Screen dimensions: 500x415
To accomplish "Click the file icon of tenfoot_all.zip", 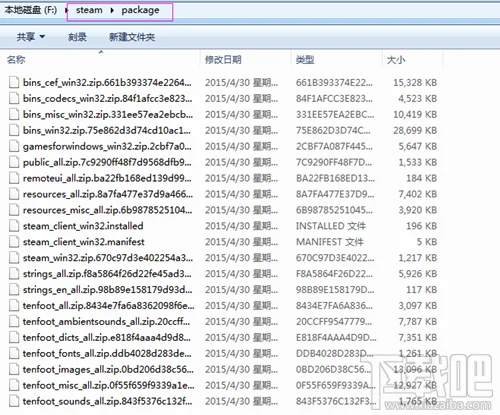I will coord(14,306).
